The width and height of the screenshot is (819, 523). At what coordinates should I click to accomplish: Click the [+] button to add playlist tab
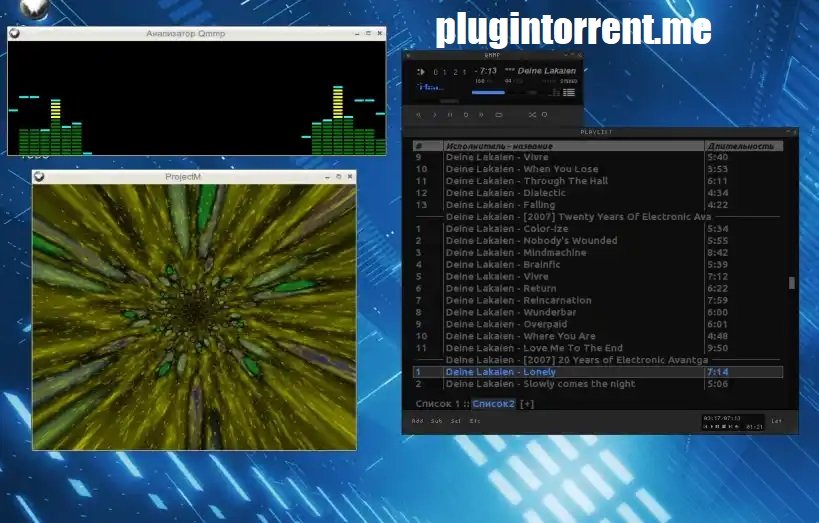(527, 404)
